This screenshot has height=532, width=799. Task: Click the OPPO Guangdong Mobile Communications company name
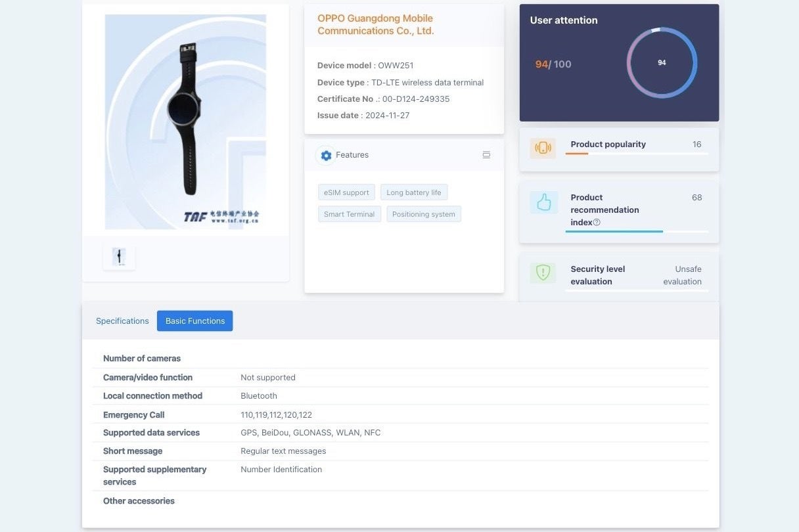(376, 24)
